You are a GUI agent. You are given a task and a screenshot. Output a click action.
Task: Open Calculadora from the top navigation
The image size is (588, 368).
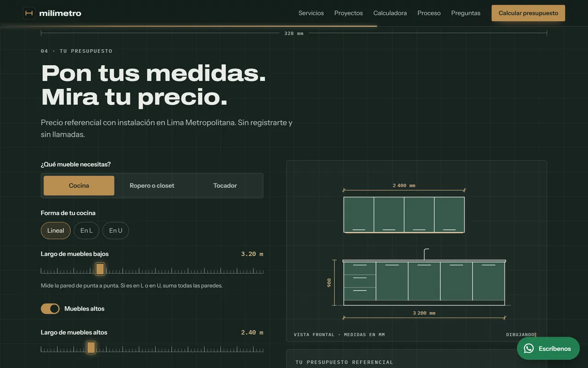(390, 13)
